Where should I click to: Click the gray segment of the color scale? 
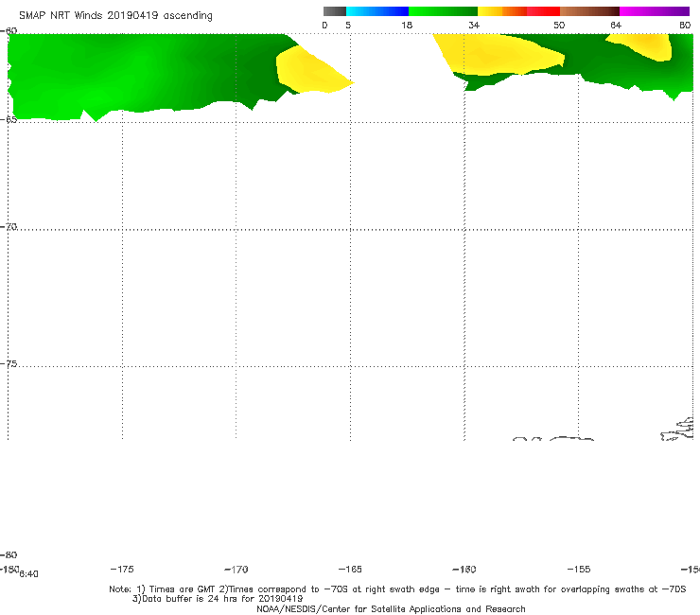pos(335,11)
